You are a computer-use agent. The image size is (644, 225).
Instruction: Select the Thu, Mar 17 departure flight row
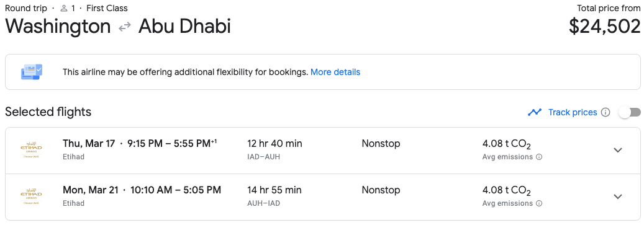pos(322,151)
